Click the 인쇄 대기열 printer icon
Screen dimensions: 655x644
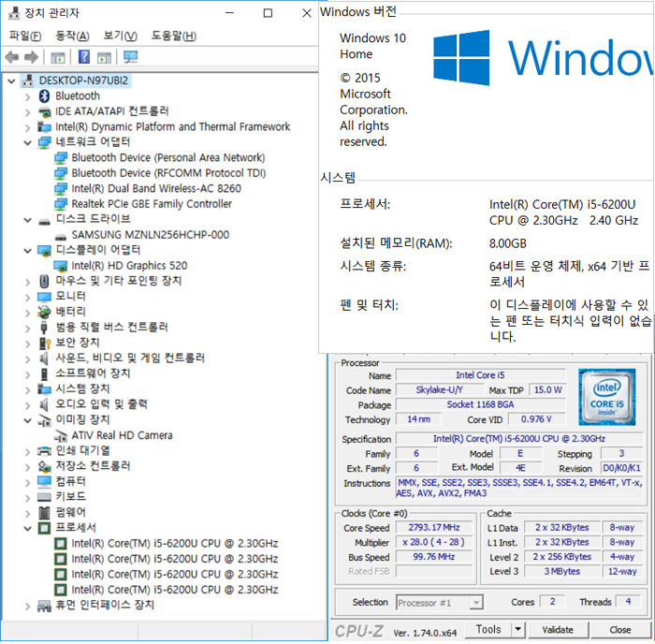[44, 451]
